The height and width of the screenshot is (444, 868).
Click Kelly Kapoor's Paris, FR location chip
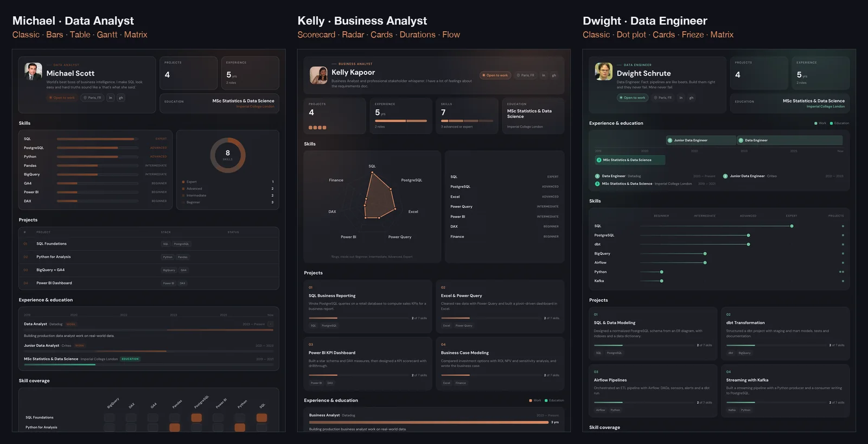[526, 75]
